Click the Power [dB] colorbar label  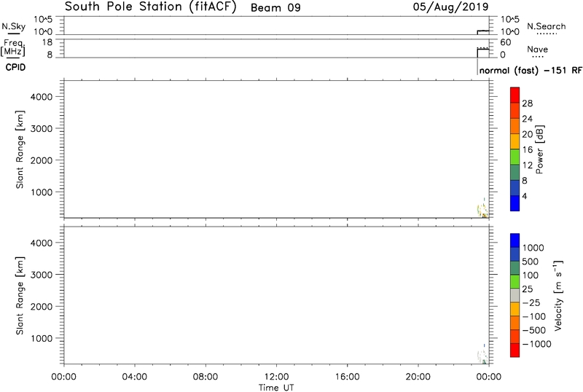tap(539, 149)
